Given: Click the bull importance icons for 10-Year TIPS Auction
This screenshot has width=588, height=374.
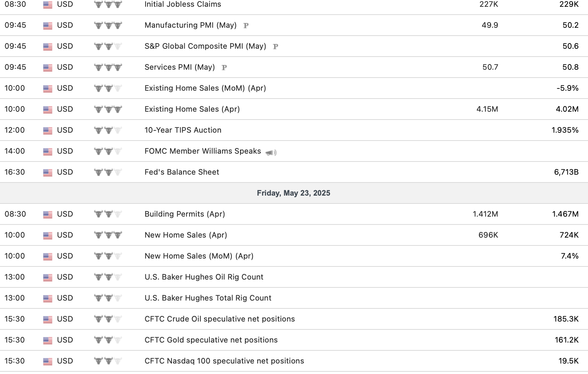Looking at the screenshot, I should [108, 130].
